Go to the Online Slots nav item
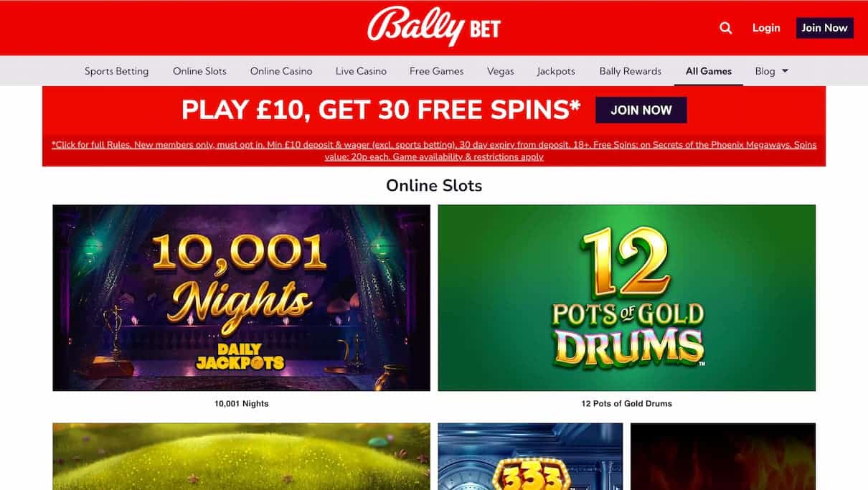Viewport: 868px width, 490px height. coord(199,71)
